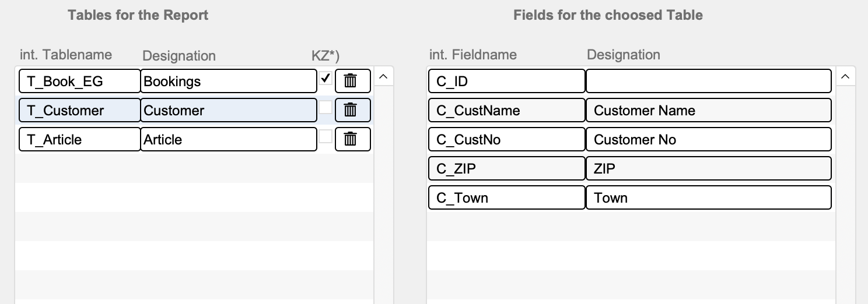Edit the Town designation field

708,197
